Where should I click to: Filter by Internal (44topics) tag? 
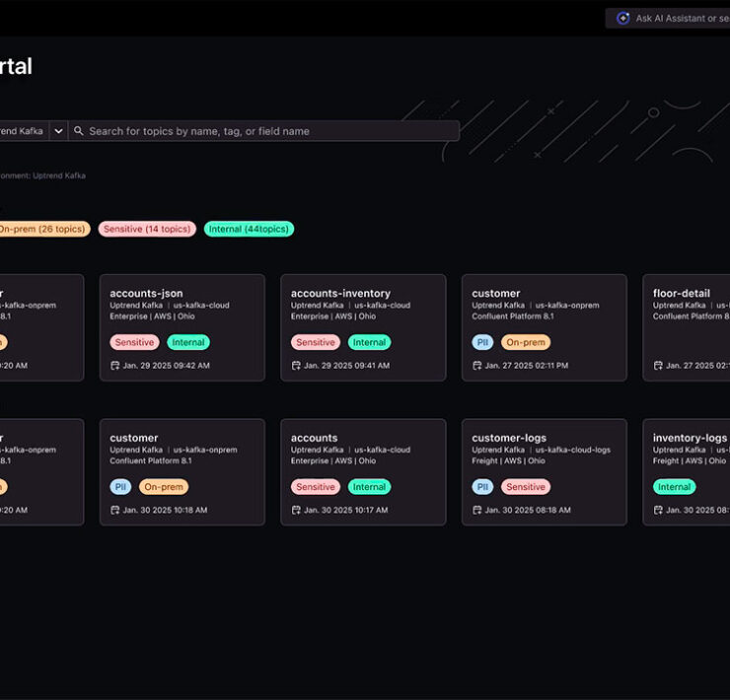[249, 229]
